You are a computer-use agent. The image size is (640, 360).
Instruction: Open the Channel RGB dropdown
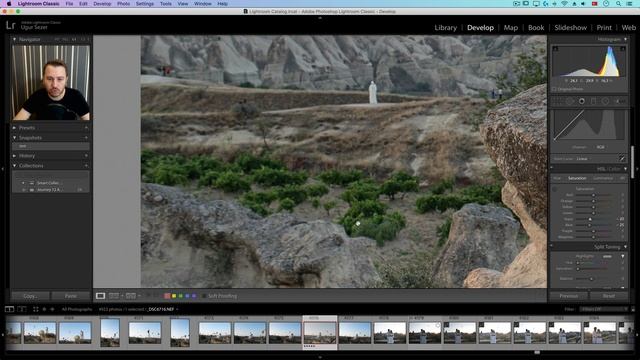click(x=601, y=147)
